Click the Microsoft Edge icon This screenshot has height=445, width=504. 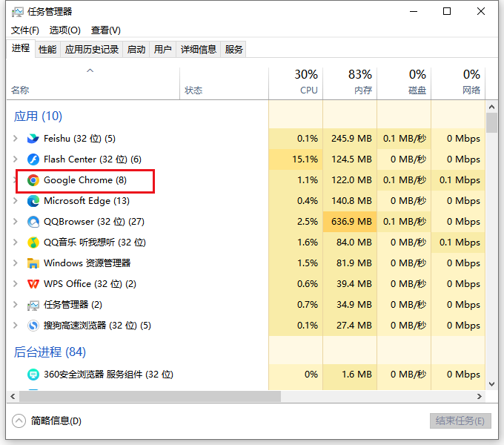point(33,201)
